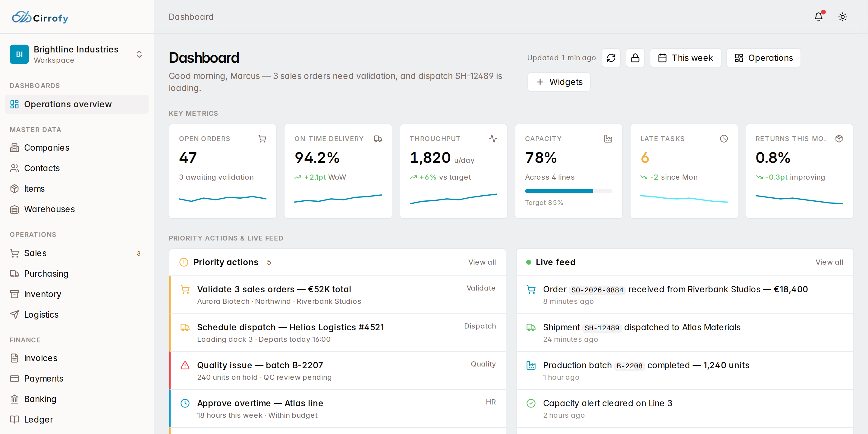Image resolution: width=868 pixels, height=434 pixels.
Task: Click the clock icon on Late Tasks card
Action: coord(724,139)
